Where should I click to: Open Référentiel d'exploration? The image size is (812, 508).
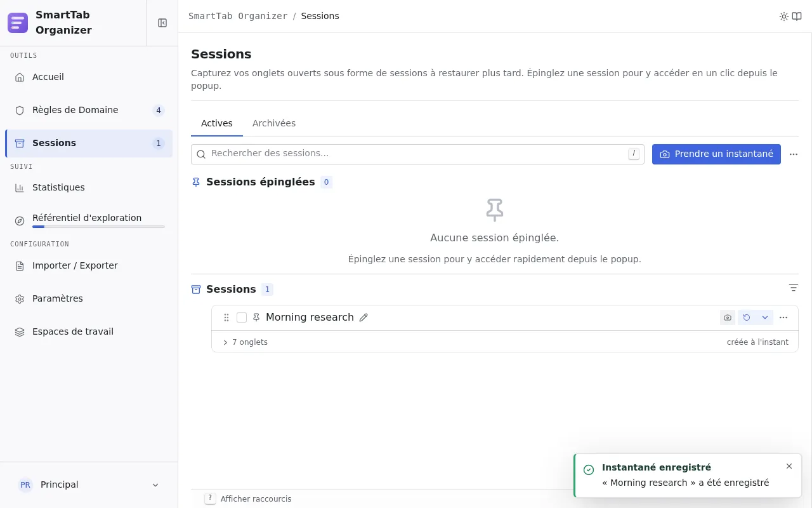(89, 220)
